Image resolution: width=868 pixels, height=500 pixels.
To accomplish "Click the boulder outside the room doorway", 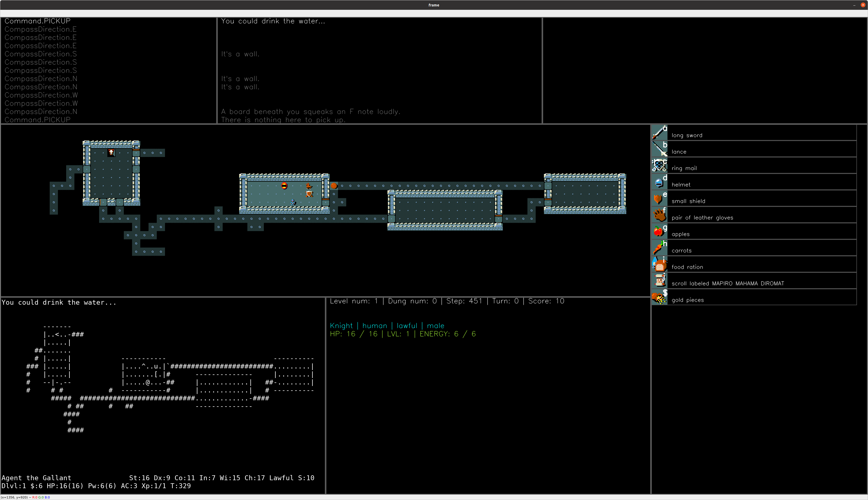I will (334, 186).
